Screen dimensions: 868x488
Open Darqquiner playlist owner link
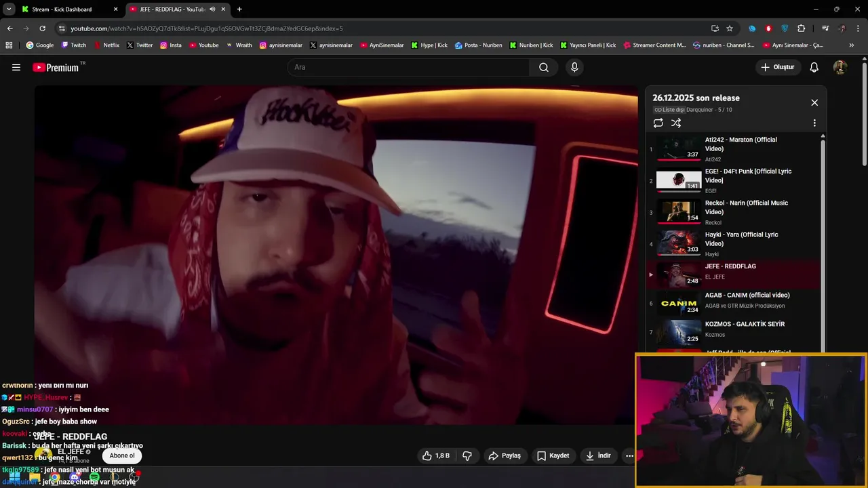(700, 110)
